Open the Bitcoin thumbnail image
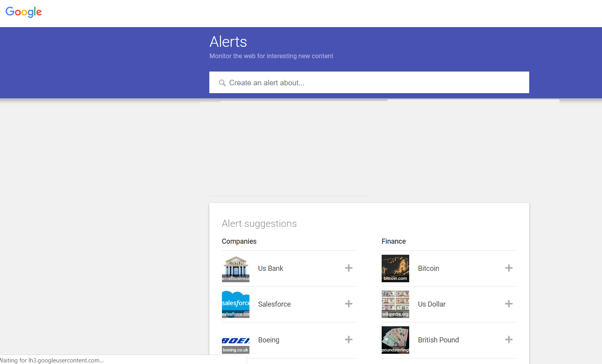 (395, 268)
